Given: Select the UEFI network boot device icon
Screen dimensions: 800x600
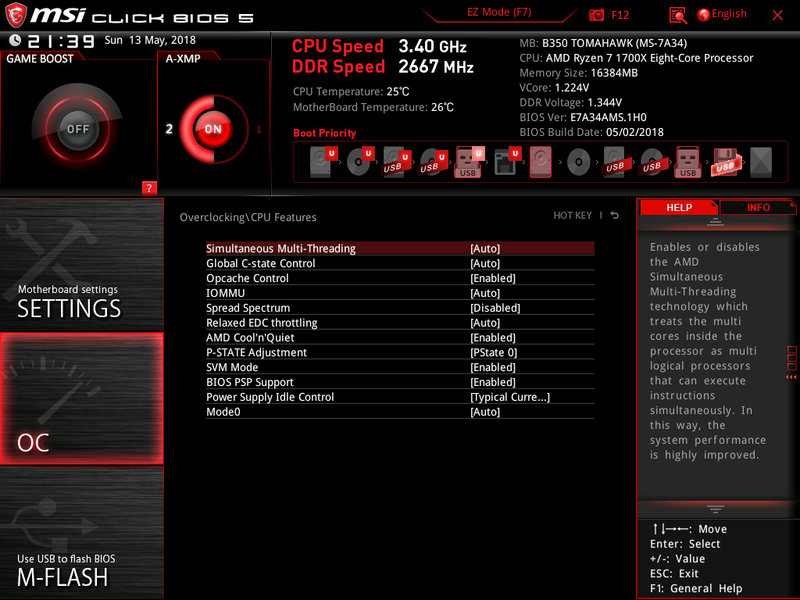Looking at the screenshot, I should [x=507, y=162].
